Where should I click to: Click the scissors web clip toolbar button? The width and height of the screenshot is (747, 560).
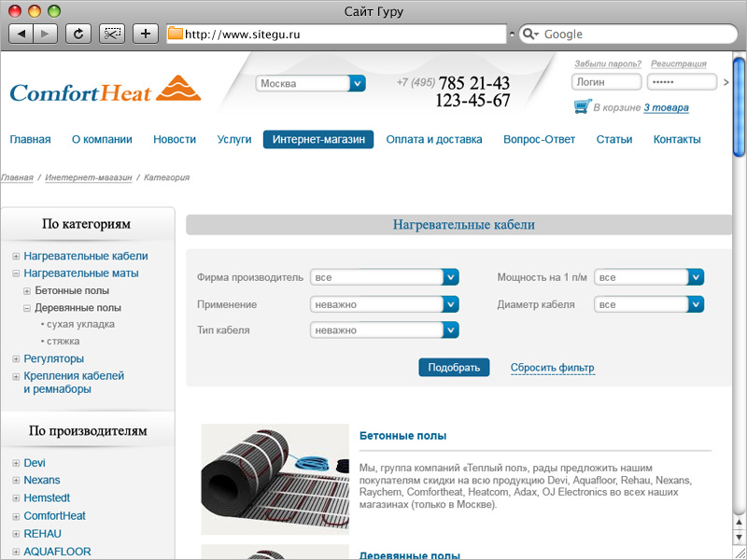click(112, 34)
